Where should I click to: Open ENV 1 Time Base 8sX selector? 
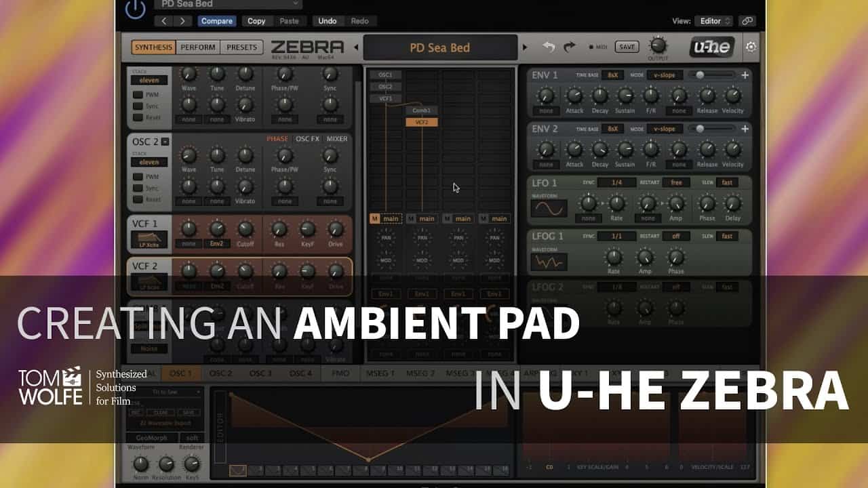click(612, 75)
